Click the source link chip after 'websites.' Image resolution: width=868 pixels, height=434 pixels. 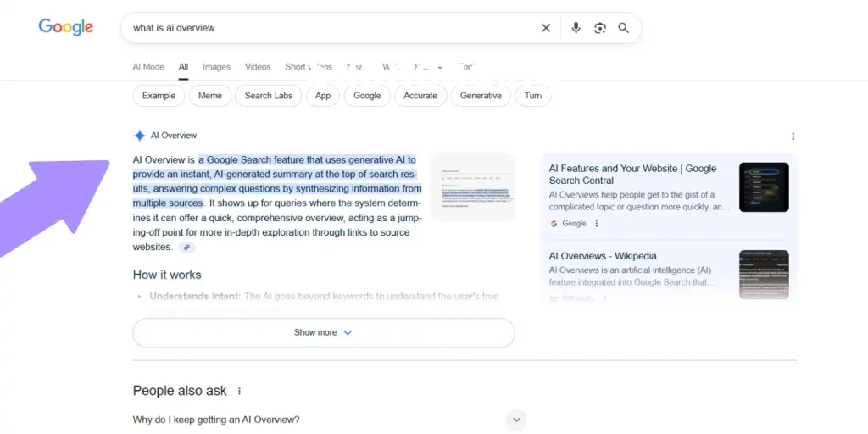(187, 248)
